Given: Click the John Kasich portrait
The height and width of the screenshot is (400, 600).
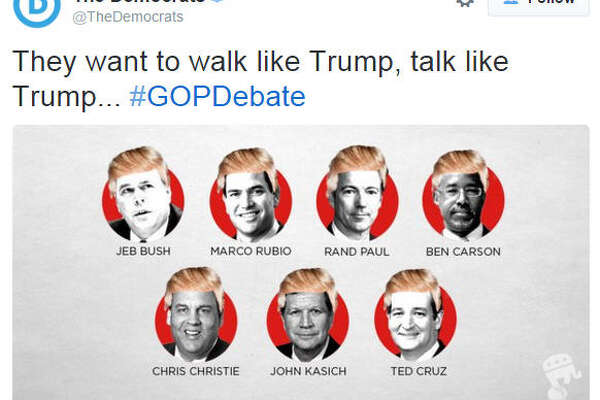Looking at the screenshot, I should [x=308, y=315].
